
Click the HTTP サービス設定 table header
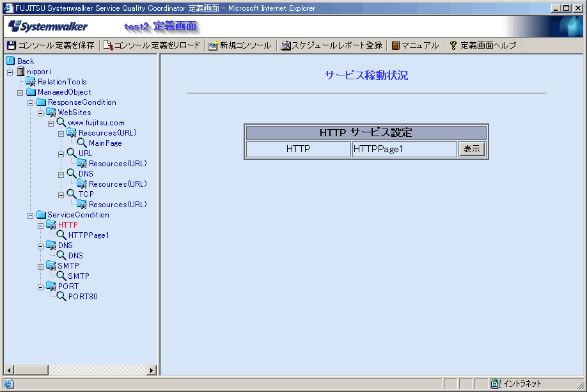point(366,132)
